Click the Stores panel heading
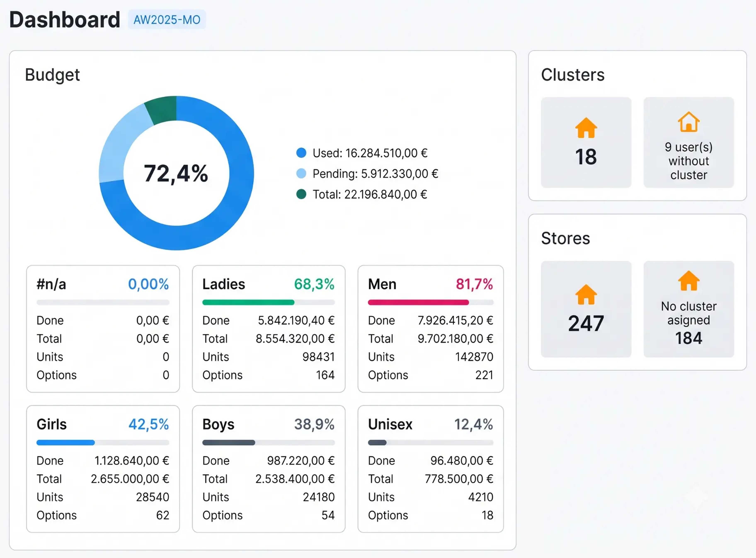 (x=565, y=238)
